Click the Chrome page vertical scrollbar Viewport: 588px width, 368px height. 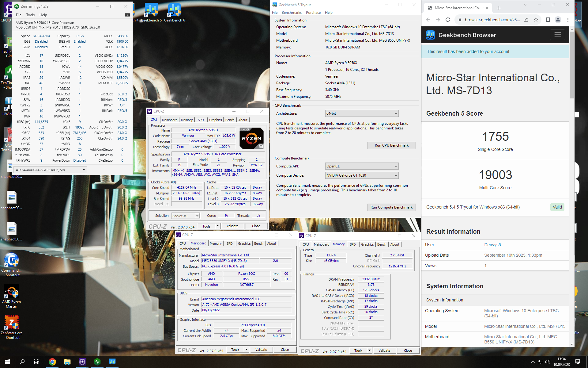point(572,65)
